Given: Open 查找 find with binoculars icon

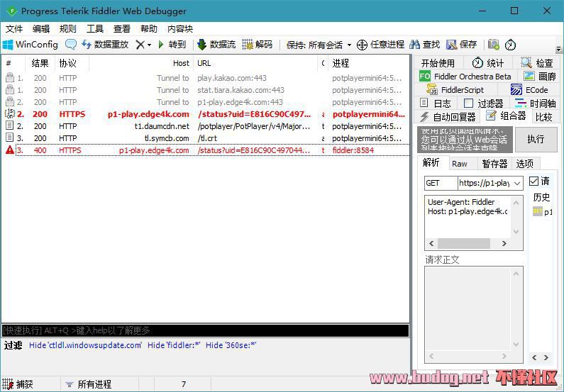Looking at the screenshot, I should (425, 45).
